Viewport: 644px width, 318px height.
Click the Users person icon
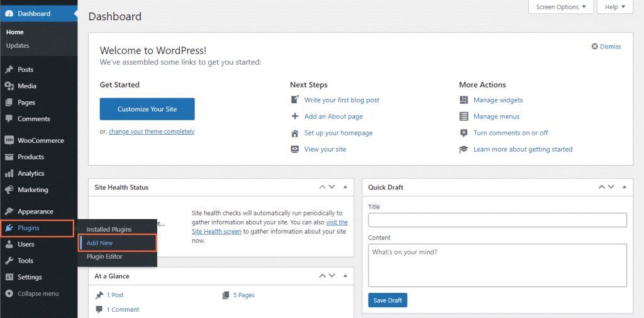(x=9, y=244)
